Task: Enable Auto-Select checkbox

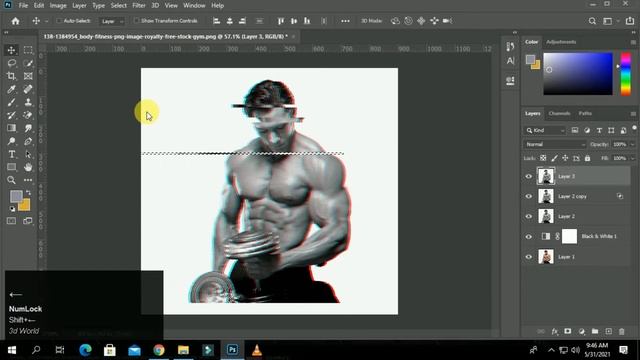Action: [59, 21]
